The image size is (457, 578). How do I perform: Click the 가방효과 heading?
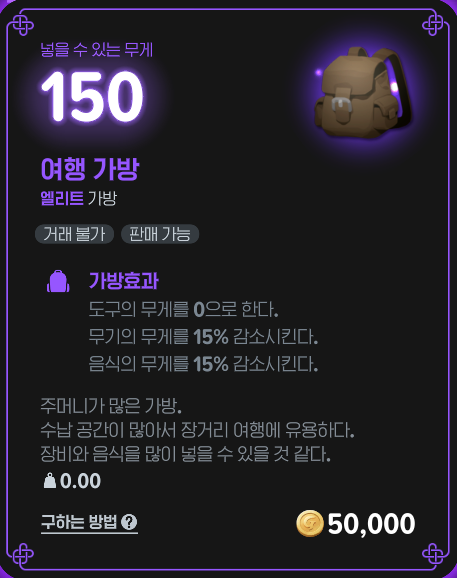tap(123, 281)
